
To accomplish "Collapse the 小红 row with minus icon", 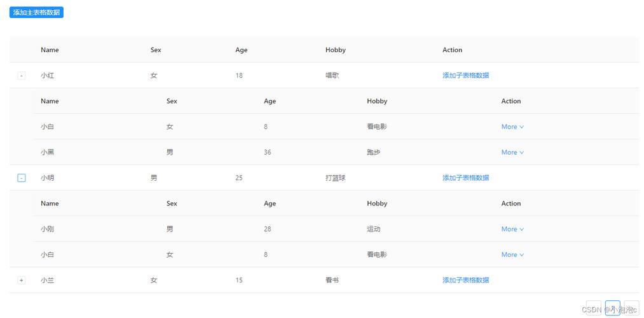I will pos(22,76).
